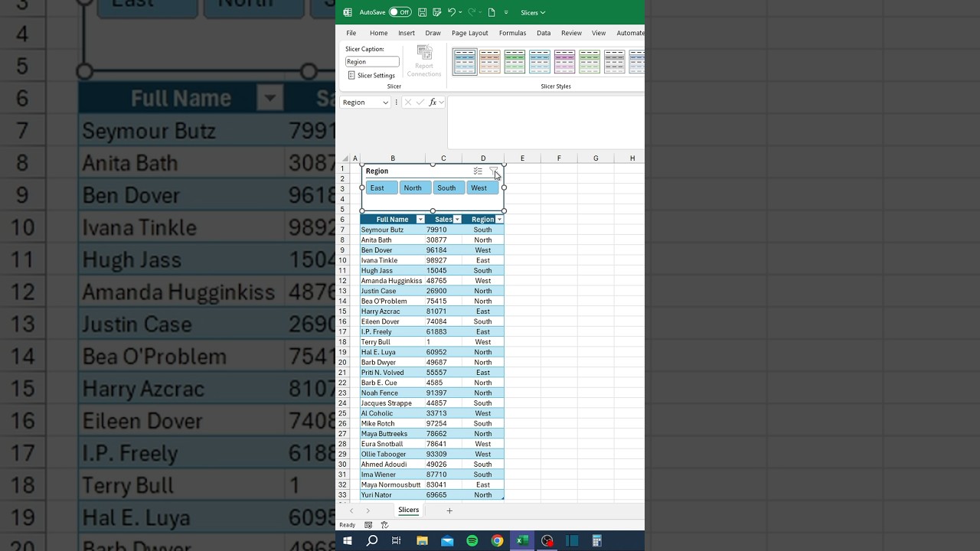The image size is (980, 551).
Task: Click the Accessibility status bar icon
Action: coord(384,525)
